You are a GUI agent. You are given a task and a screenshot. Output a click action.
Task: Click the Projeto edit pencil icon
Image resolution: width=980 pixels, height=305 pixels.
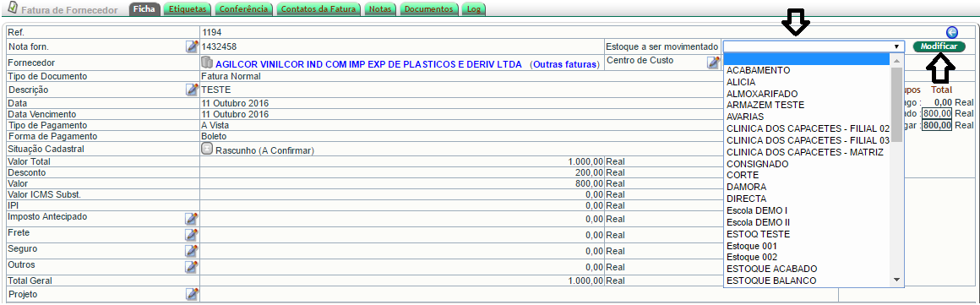point(192,294)
